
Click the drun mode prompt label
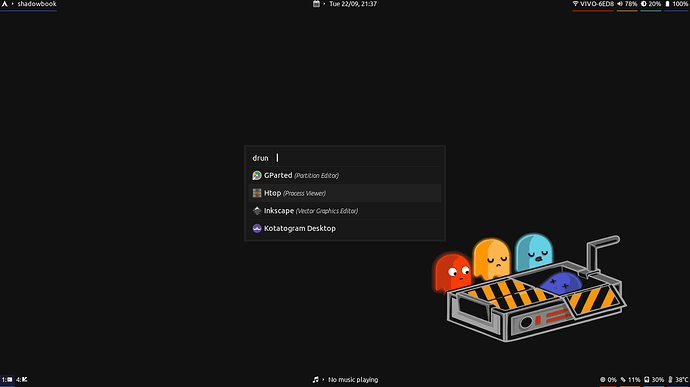[x=260, y=158]
